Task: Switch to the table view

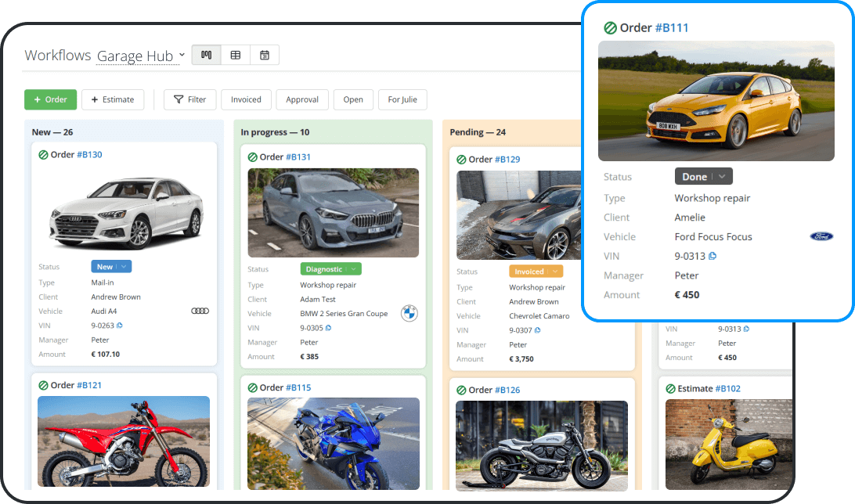Action: [x=235, y=55]
